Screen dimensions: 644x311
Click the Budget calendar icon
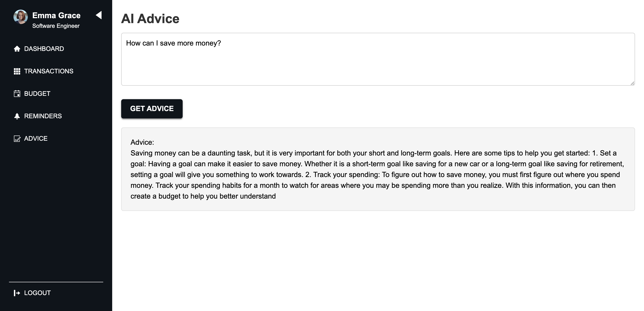pos(17,94)
